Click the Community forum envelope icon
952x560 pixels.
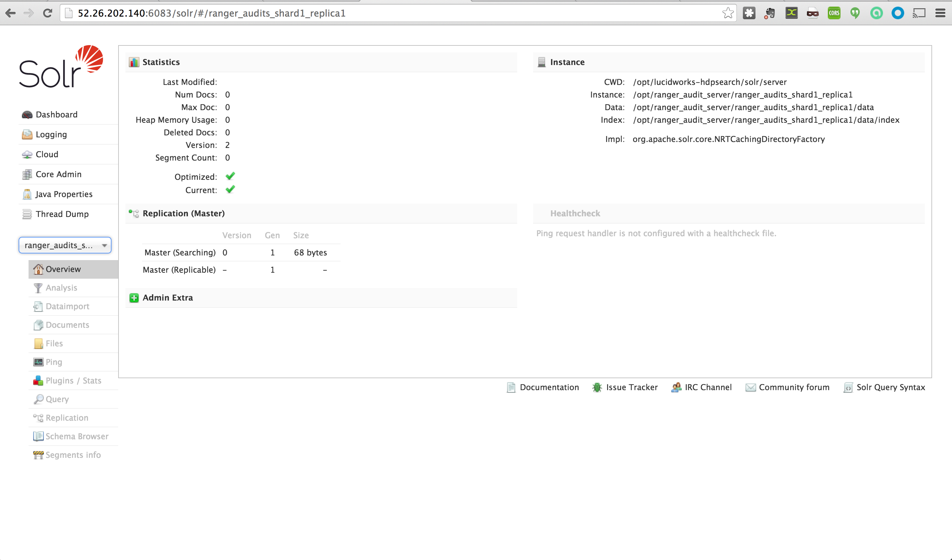[751, 387]
